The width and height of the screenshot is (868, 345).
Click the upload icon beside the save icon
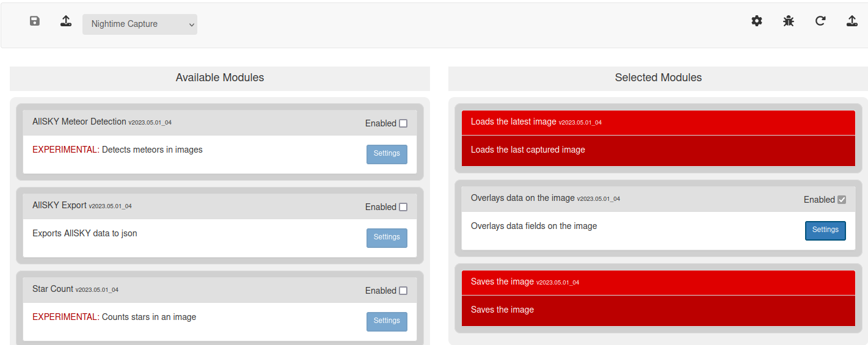click(66, 21)
